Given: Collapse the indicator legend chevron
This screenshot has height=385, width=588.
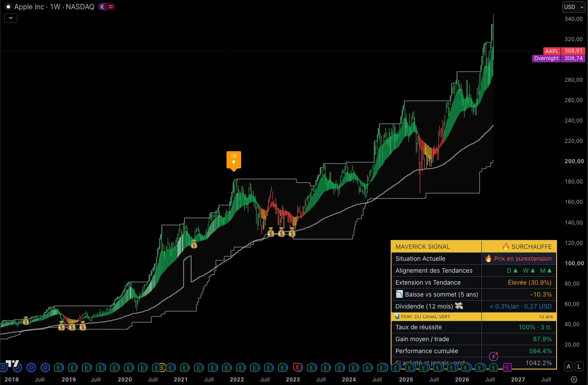Looking at the screenshot, I should 11,18.
